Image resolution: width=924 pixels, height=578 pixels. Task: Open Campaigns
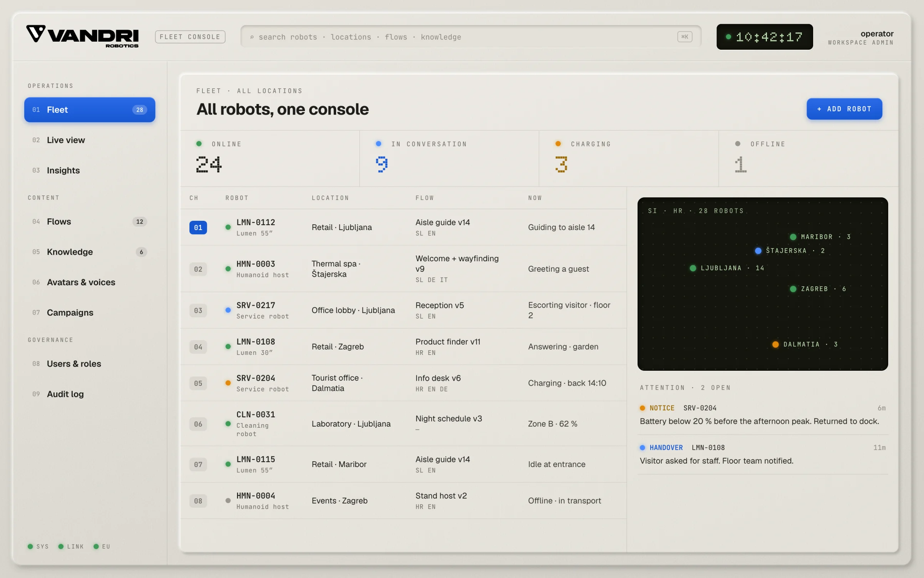[x=89, y=313]
